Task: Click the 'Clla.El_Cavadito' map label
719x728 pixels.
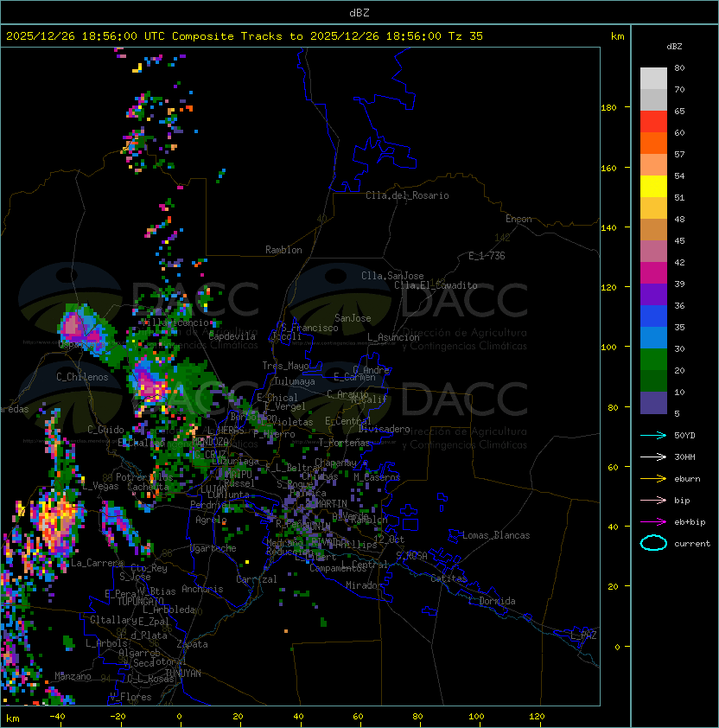Action: tap(436, 285)
